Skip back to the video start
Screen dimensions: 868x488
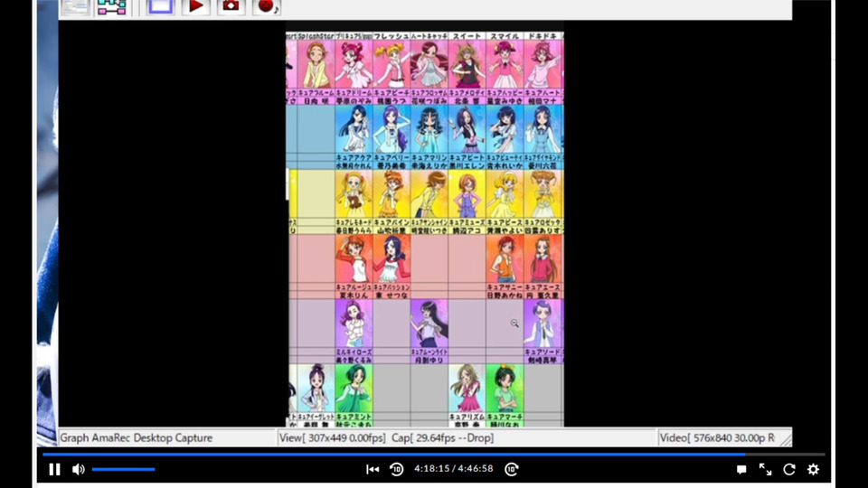click(x=373, y=469)
